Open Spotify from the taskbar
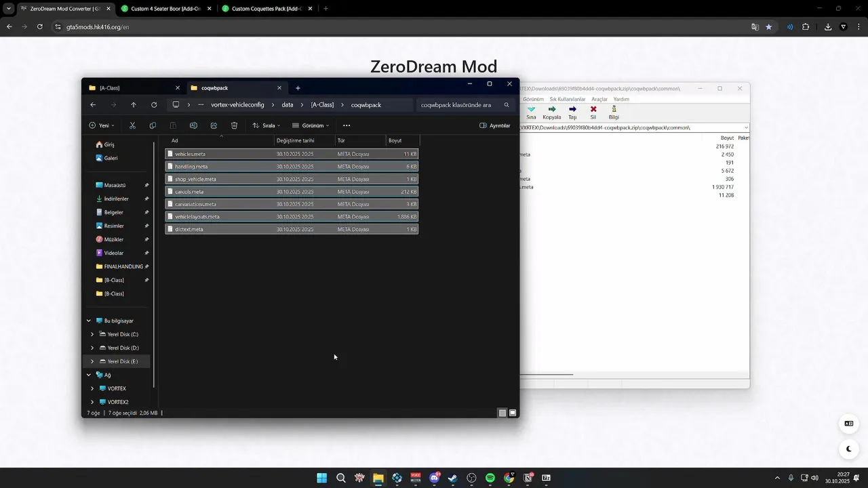The height and width of the screenshot is (488, 868). tap(490, 478)
